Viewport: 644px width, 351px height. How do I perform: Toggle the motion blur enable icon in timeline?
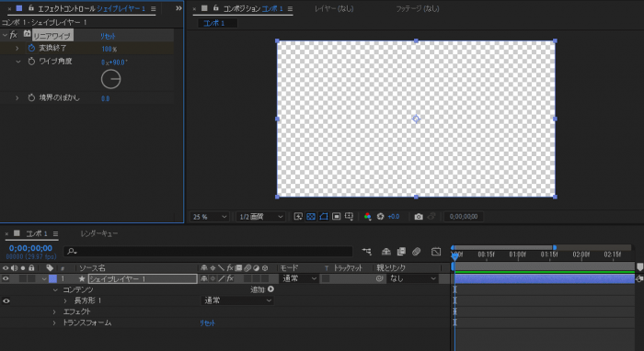[416, 252]
